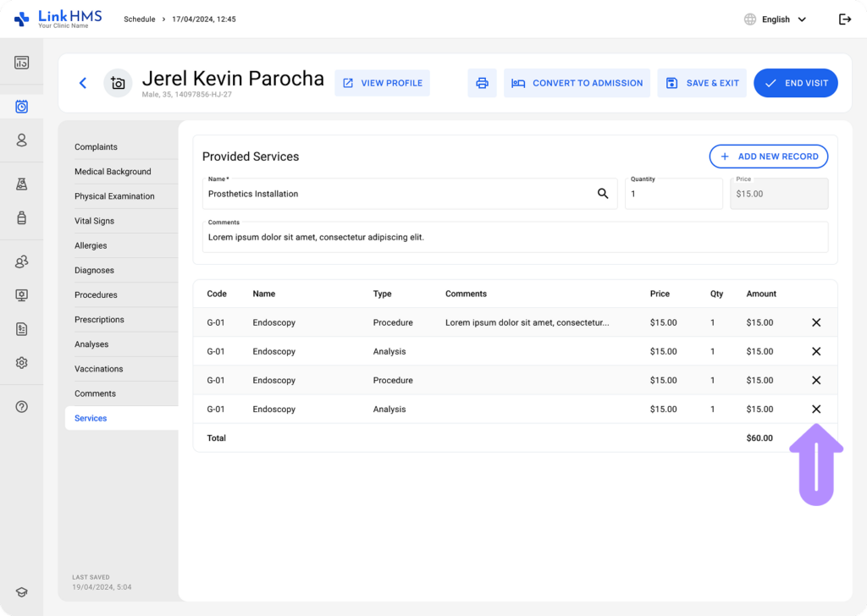
Task: Click inside the Quantity input field
Action: point(673,194)
